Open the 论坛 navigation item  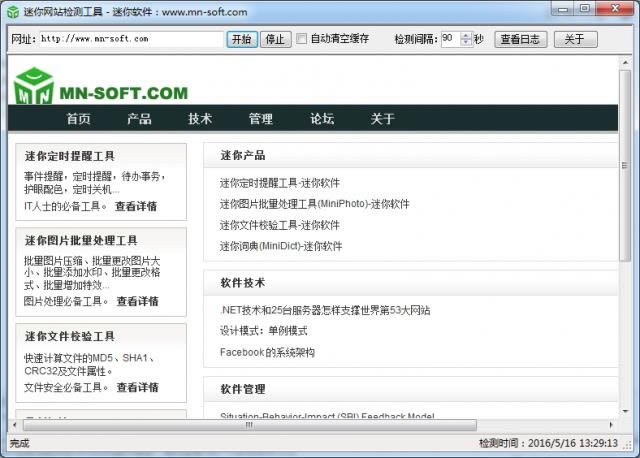[x=322, y=119]
